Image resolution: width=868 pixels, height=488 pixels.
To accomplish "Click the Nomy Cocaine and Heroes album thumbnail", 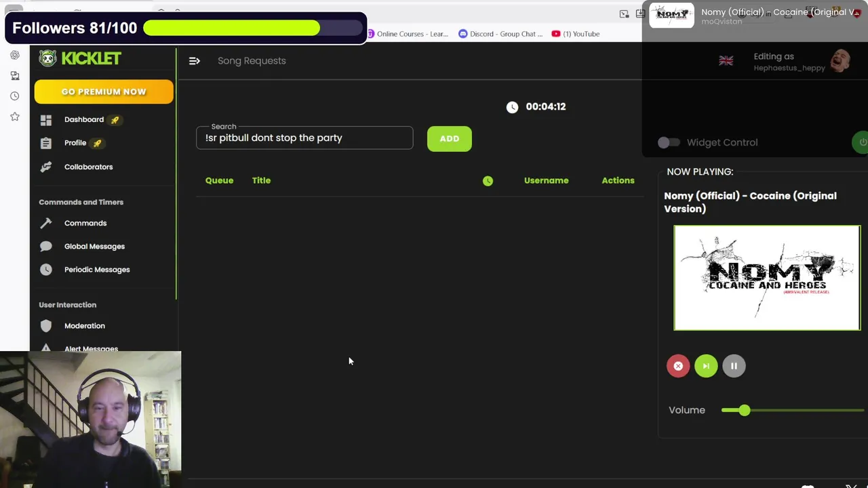I will [767, 278].
